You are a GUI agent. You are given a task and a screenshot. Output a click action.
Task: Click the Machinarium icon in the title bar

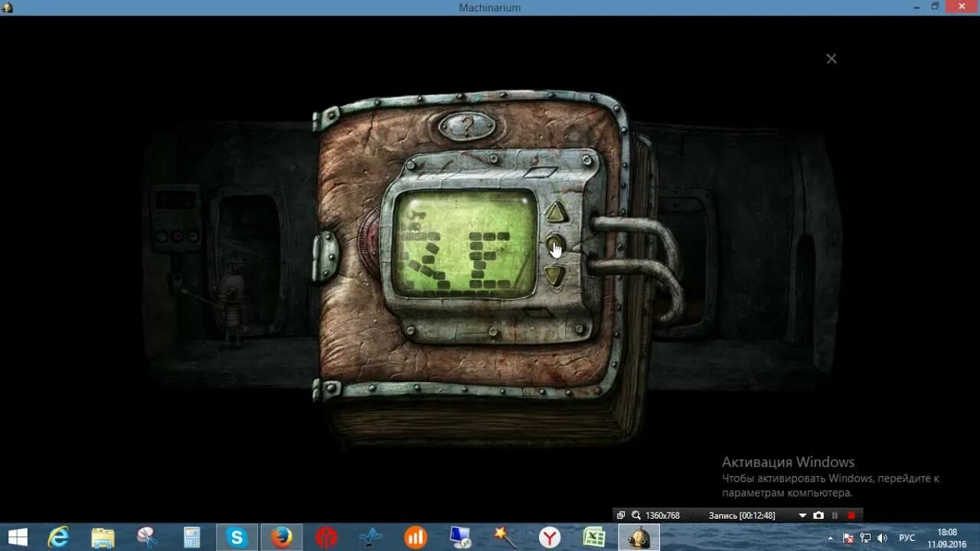pos(7,7)
